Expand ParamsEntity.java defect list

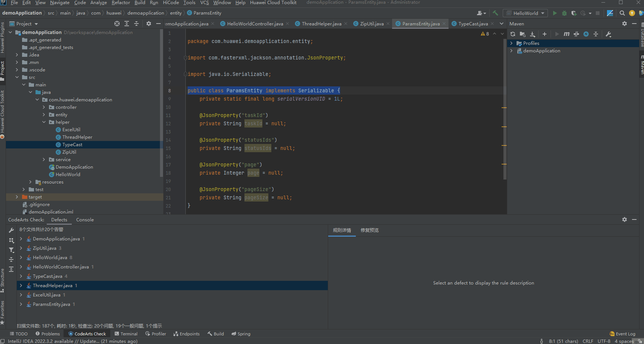[x=21, y=304]
